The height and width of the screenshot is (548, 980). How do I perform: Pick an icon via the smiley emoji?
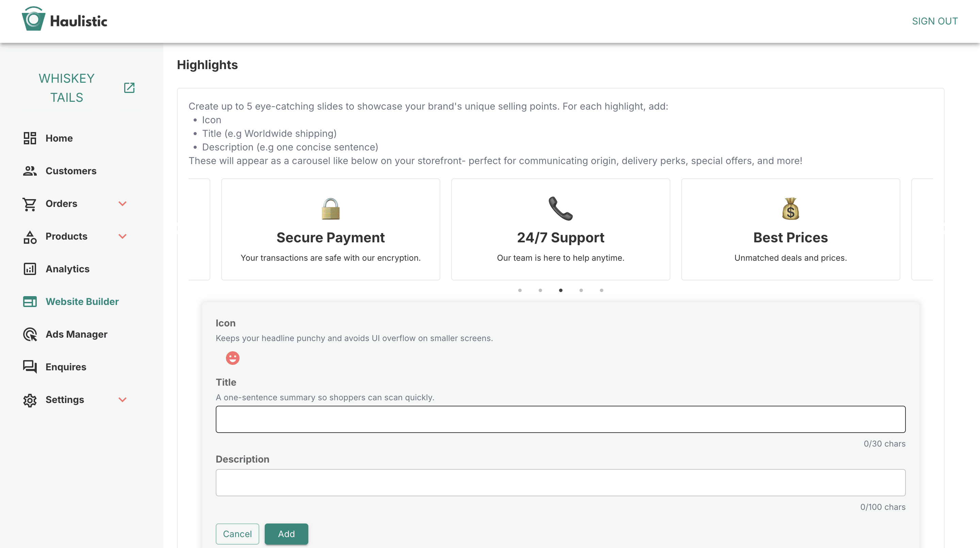(x=232, y=358)
